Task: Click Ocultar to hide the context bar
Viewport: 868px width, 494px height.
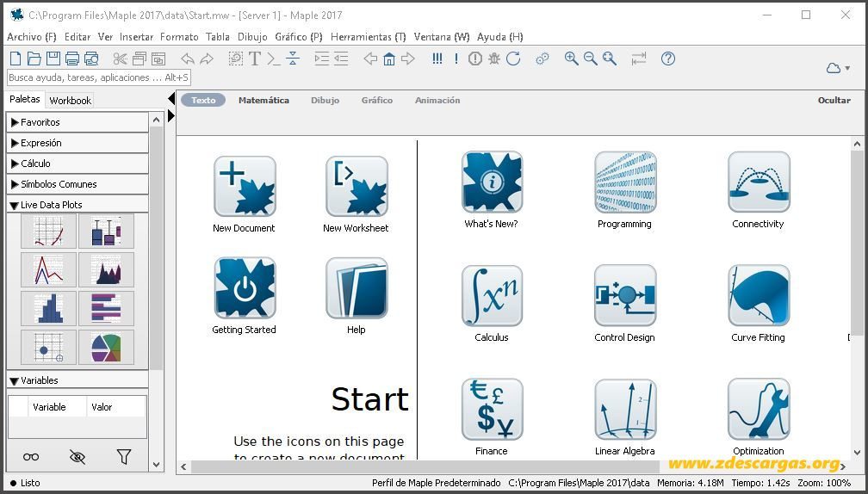Action: [x=834, y=100]
